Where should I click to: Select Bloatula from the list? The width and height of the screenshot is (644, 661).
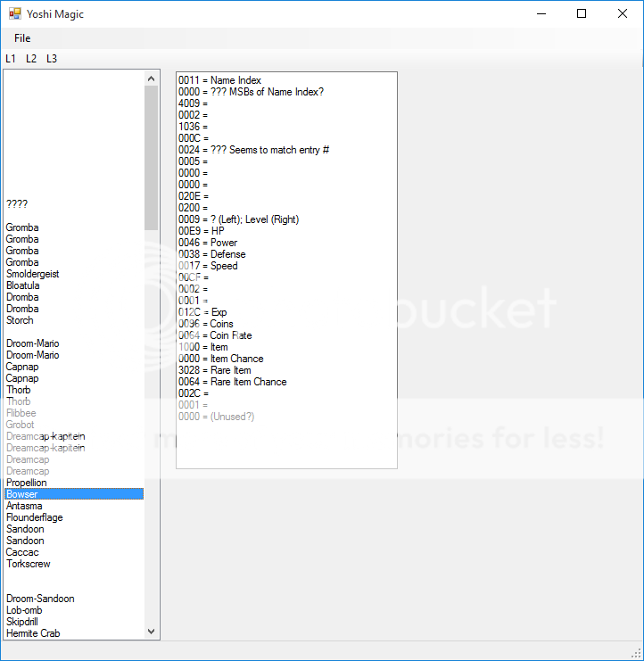pyautogui.click(x=22, y=285)
